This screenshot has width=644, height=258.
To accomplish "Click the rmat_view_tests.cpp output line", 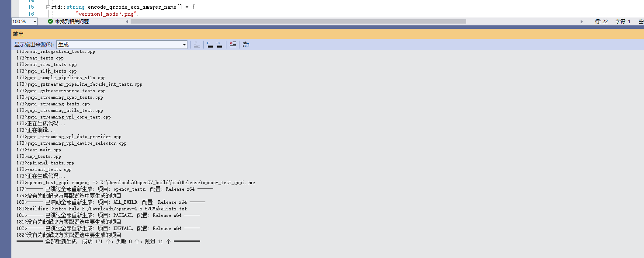I will coord(47,64).
